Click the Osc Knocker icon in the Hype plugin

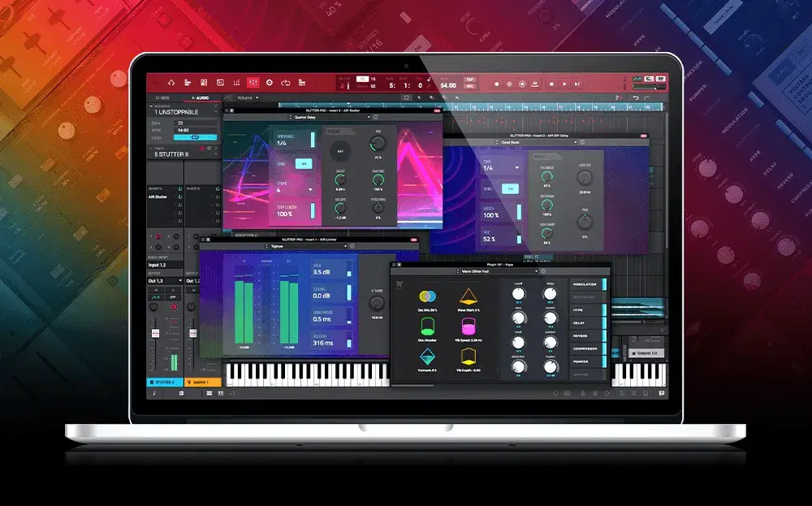pos(430,326)
